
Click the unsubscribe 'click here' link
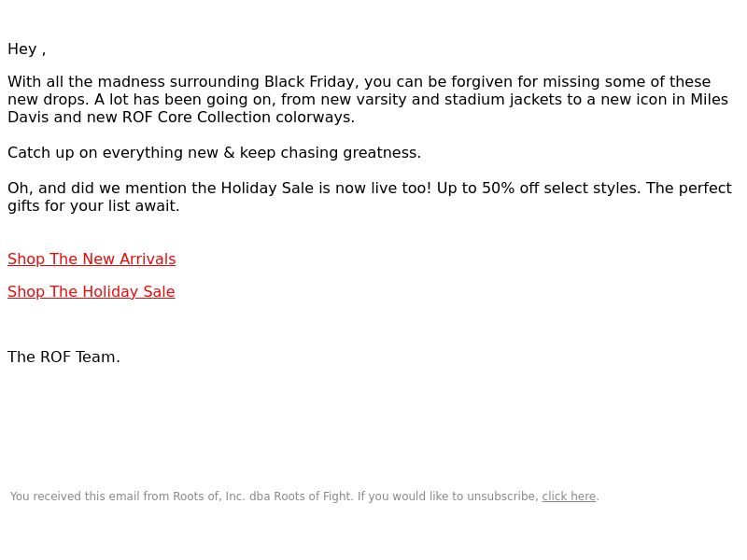coord(569,497)
